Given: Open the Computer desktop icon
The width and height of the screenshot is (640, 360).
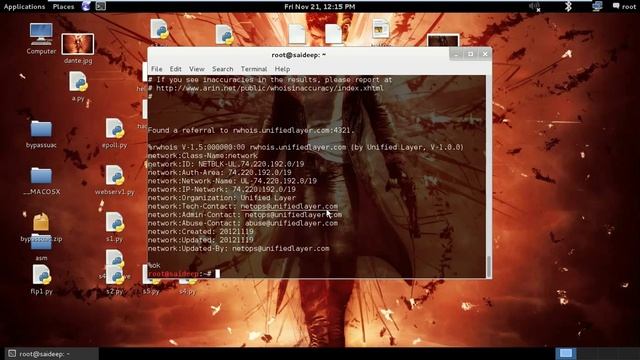Looking at the screenshot, I should 41,38.
